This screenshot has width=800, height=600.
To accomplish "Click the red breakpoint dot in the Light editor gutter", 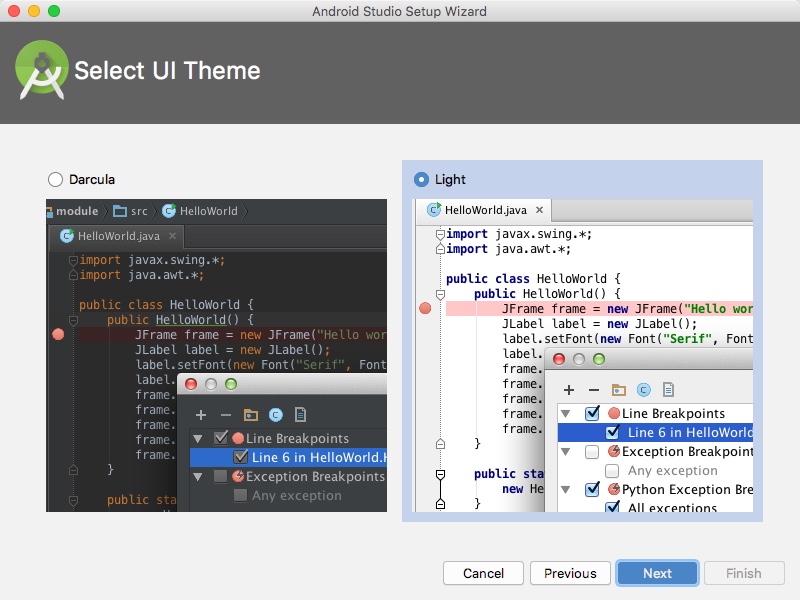I will pos(424,308).
